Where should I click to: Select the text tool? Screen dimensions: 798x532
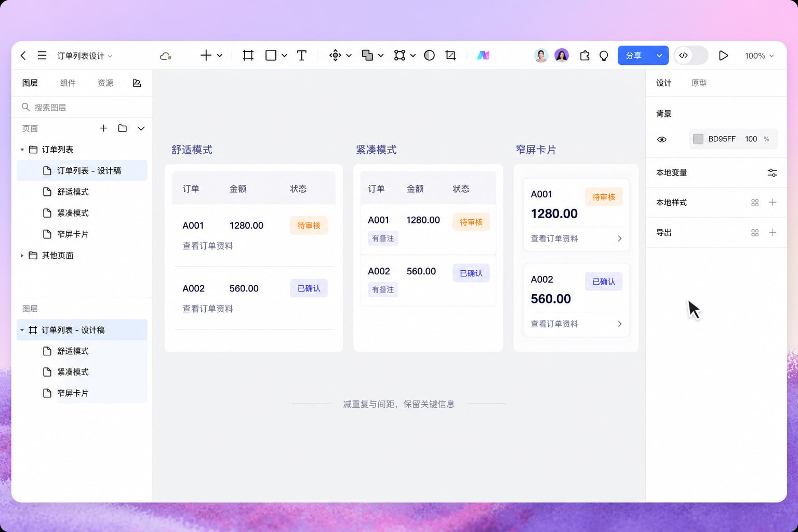(301, 56)
